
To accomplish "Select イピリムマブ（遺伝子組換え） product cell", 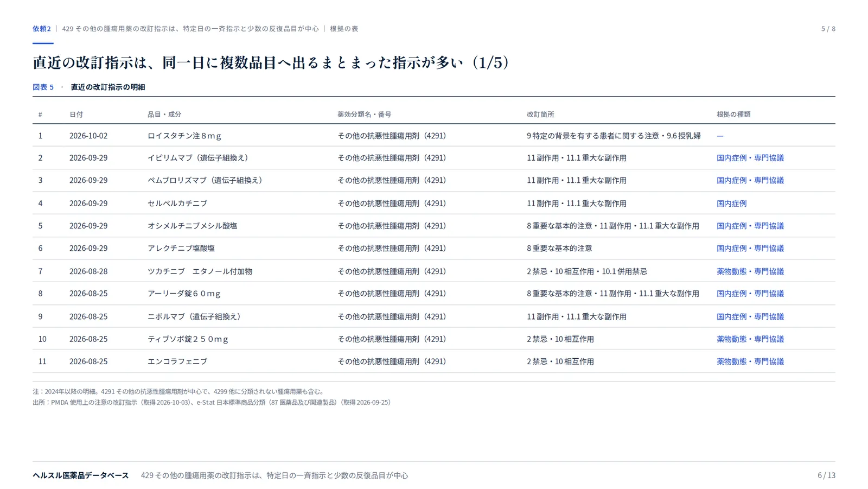I will [x=199, y=158].
